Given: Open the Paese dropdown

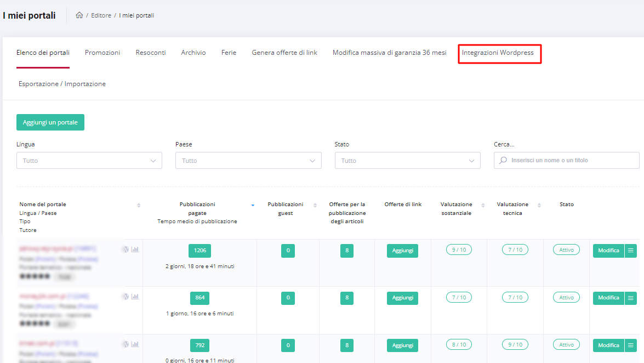Looking at the screenshot, I should (x=248, y=161).
